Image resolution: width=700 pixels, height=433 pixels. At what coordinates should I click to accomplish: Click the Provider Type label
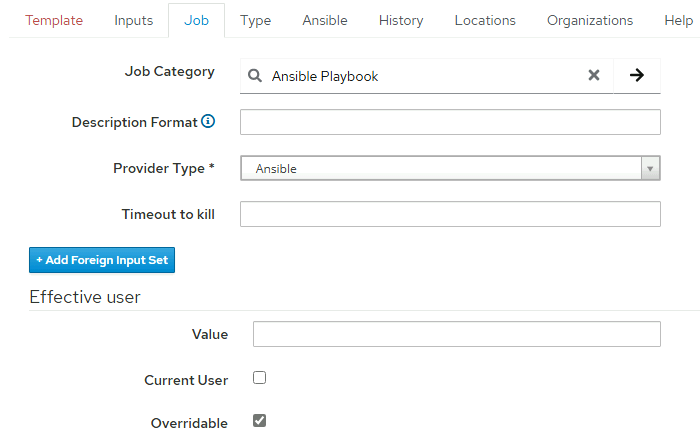pos(164,168)
